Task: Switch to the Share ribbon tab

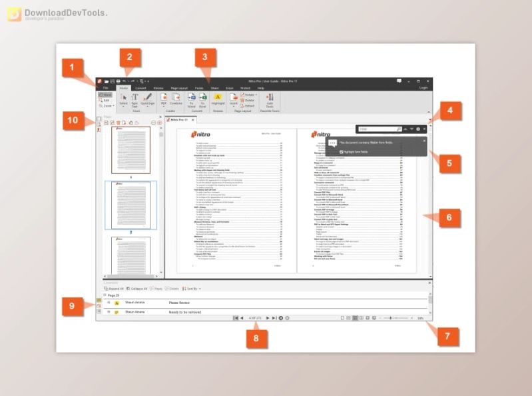Action: pos(215,88)
